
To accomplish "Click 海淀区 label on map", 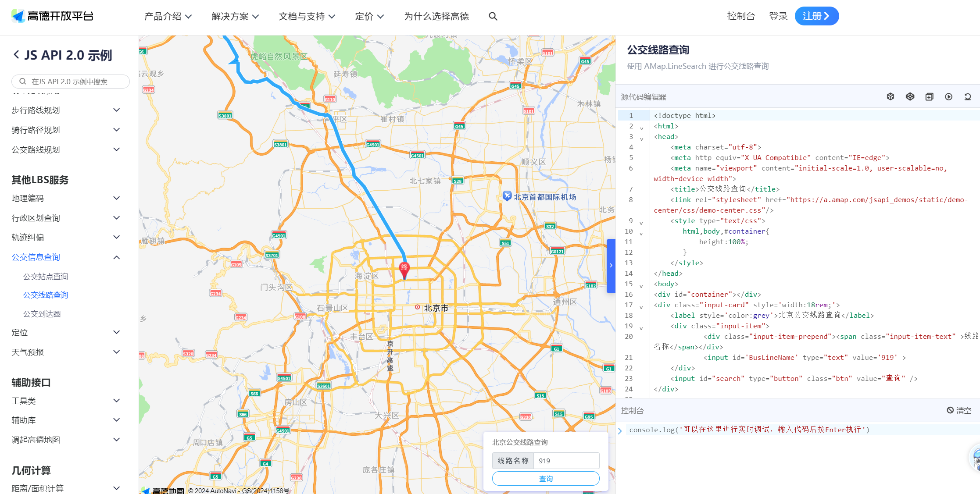I will tap(367, 276).
